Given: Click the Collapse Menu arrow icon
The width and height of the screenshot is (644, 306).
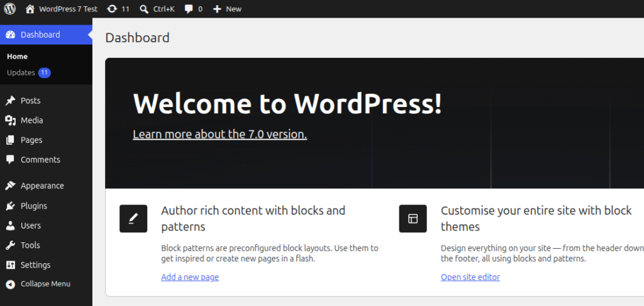Looking at the screenshot, I should pyautogui.click(x=10, y=284).
